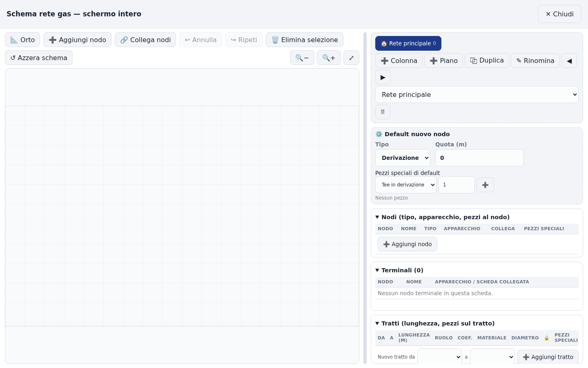Image resolution: width=588 pixels, height=368 pixels.
Task: Open the Nuovo tratto da node dropdown
Action: (x=440, y=357)
